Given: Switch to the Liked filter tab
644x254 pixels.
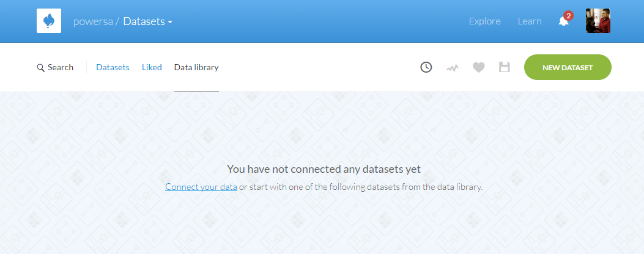Looking at the screenshot, I should tap(152, 67).
